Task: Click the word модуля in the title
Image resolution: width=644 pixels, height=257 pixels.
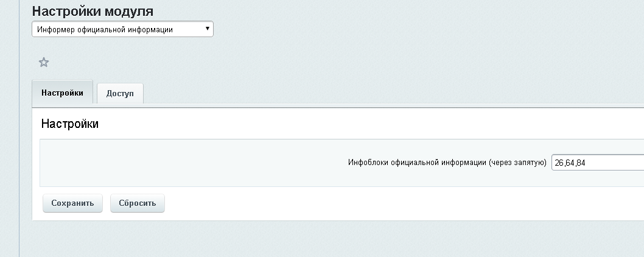Action: coord(129,12)
